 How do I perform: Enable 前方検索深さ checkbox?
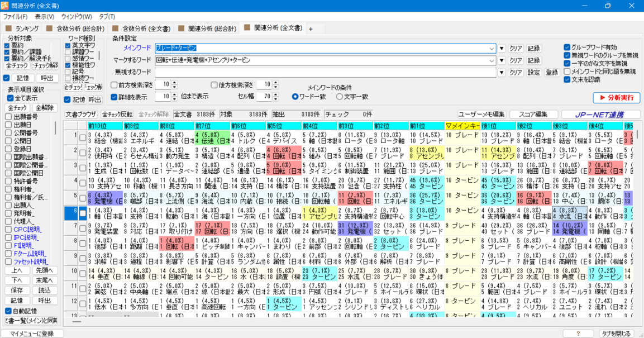[114, 85]
